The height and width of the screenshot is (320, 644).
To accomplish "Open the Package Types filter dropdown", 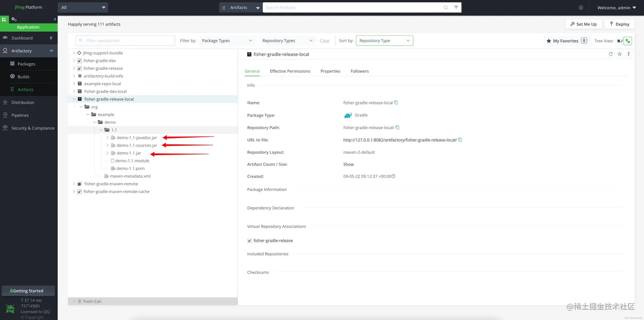I will tap(227, 41).
